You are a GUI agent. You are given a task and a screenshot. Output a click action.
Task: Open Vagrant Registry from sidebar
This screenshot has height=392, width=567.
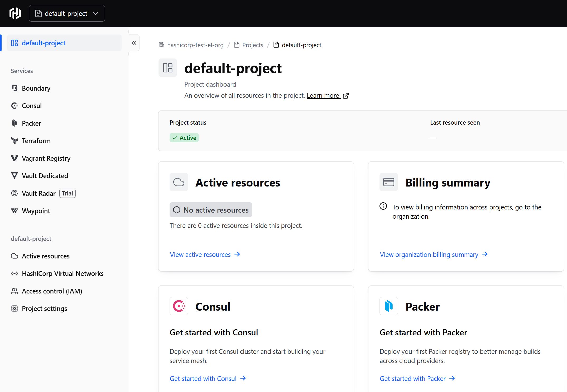46,158
